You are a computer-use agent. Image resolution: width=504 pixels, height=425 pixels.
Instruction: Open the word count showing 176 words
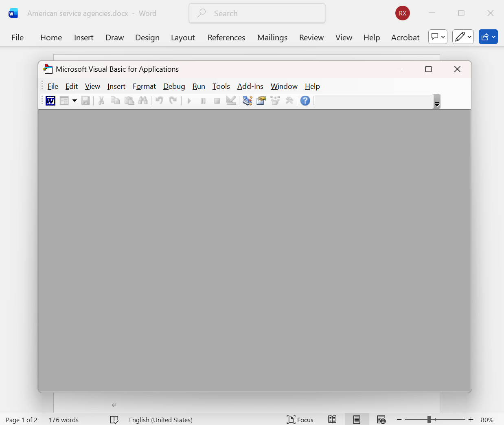click(x=63, y=420)
